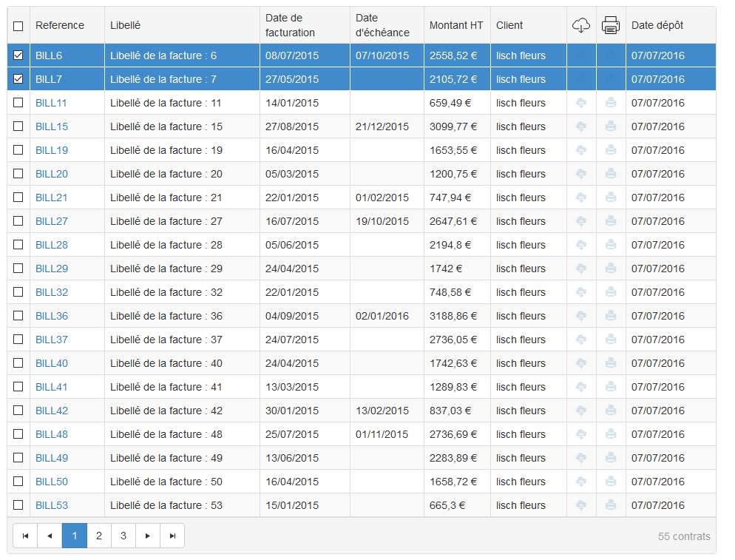
Task: Check the BILL19 row checkbox
Action: (18, 150)
